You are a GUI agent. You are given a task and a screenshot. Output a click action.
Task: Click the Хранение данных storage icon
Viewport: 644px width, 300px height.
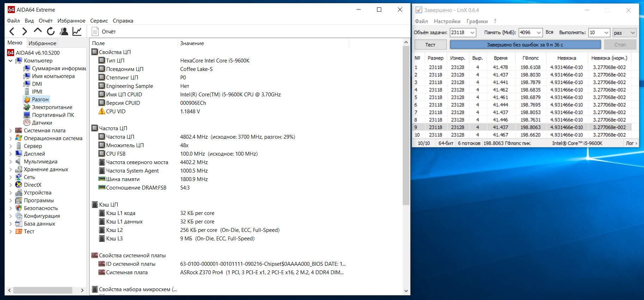click(19, 169)
